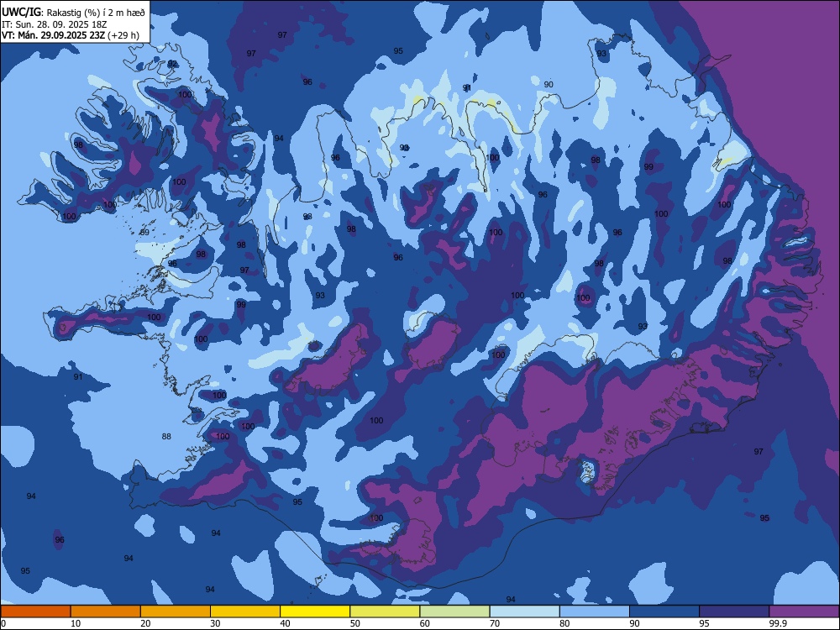Click the '88' humidity value on the map
This screenshot has width=840, height=630.
tap(166, 437)
